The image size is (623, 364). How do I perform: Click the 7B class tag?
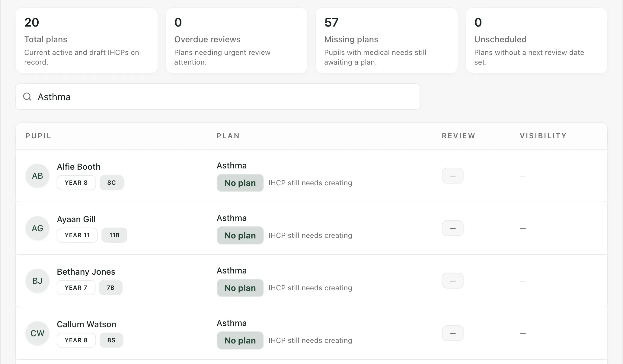[111, 288]
